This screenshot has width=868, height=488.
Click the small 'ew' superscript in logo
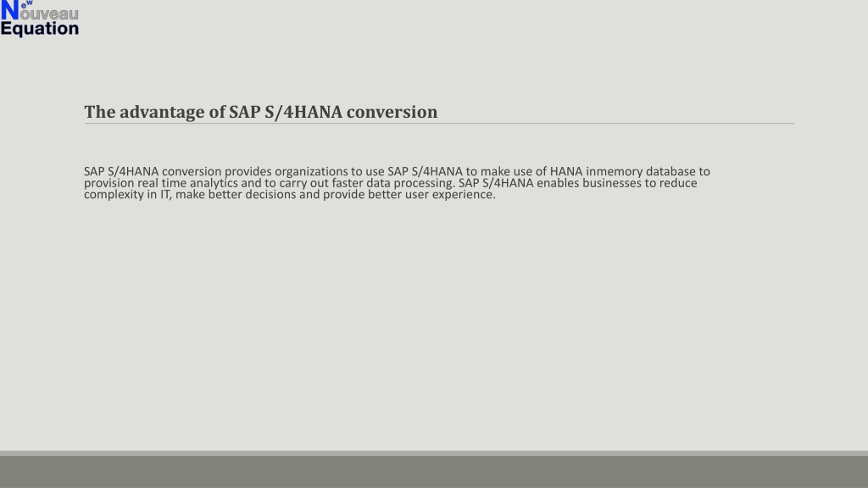[x=26, y=3]
